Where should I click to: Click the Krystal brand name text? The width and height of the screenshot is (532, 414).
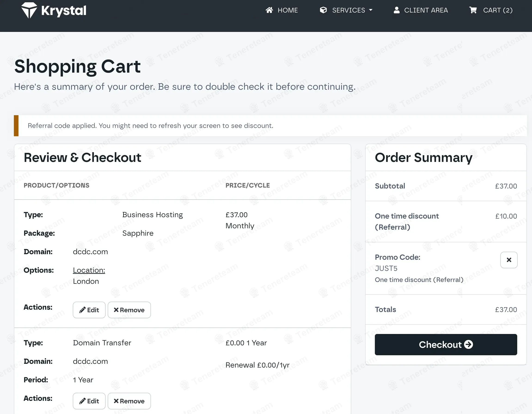point(64,11)
